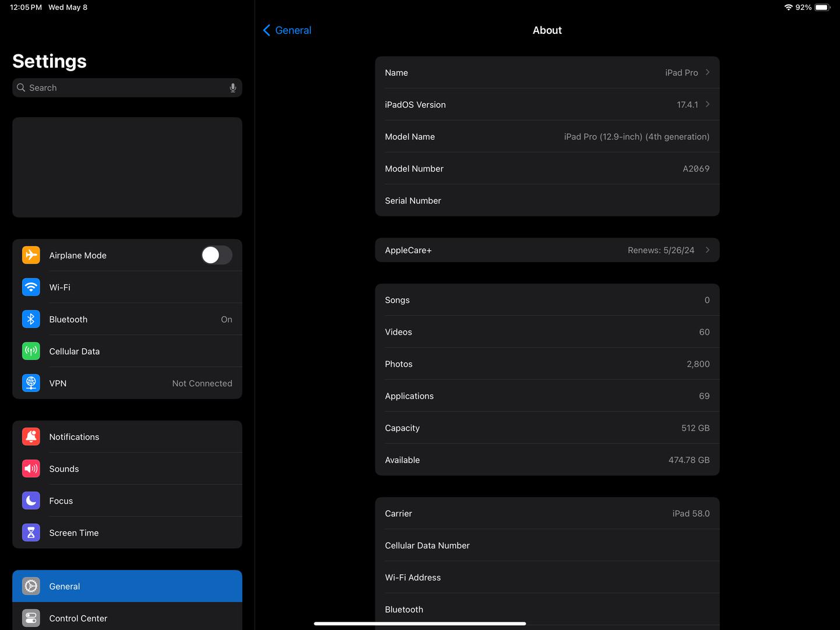The width and height of the screenshot is (840, 630).
Task: Tap the 17.4.1 version value
Action: [687, 104]
